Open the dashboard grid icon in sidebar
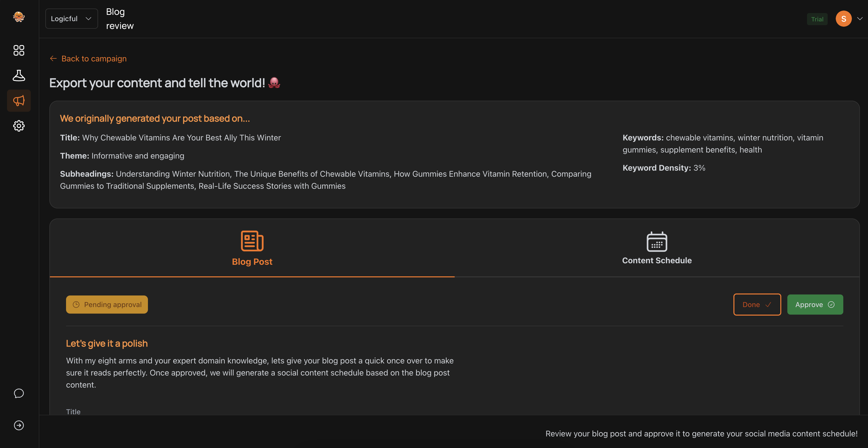The image size is (868, 448). [x=19, y=50]
